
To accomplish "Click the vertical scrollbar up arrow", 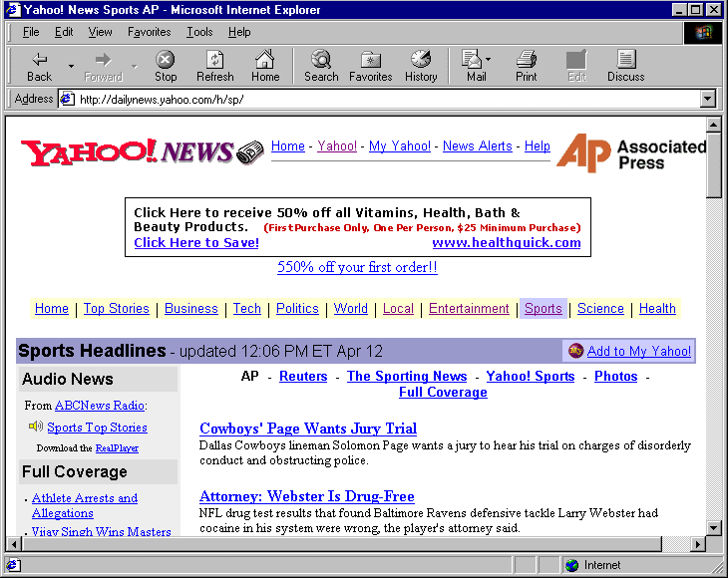I will [714, 125].
